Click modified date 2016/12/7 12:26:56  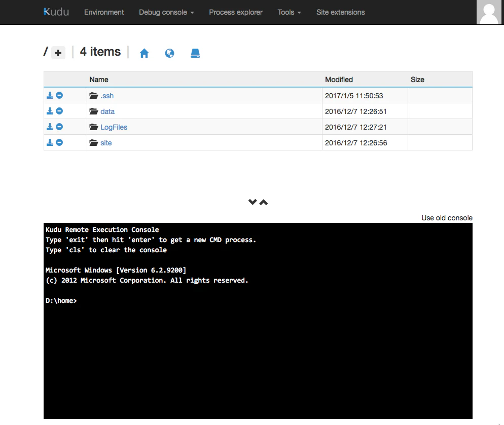pyautogui.click(x=356, y=143)
